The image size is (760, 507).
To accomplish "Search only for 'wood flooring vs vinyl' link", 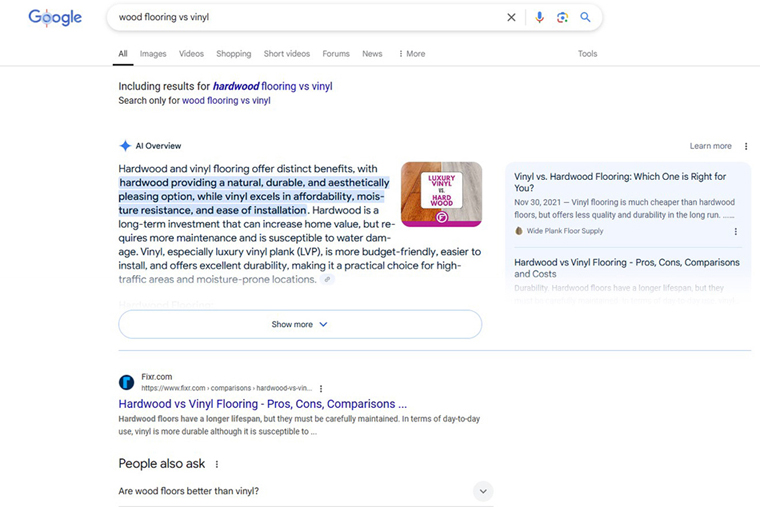I will point(226,100).
